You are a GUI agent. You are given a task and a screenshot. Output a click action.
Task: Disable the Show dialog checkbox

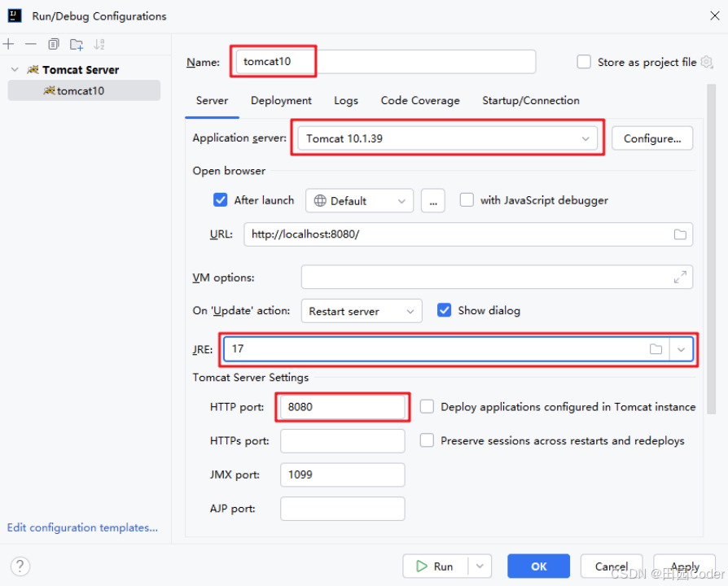coord(445,309)
